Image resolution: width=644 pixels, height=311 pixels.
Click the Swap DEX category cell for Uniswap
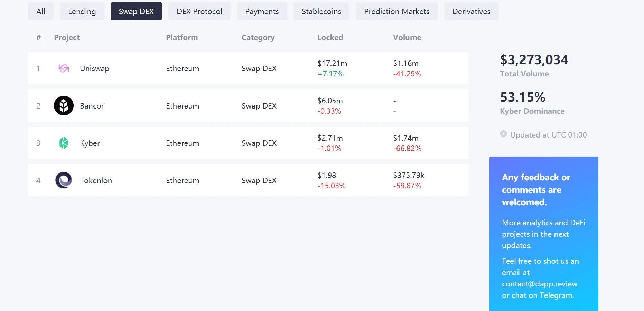[259, 68]
